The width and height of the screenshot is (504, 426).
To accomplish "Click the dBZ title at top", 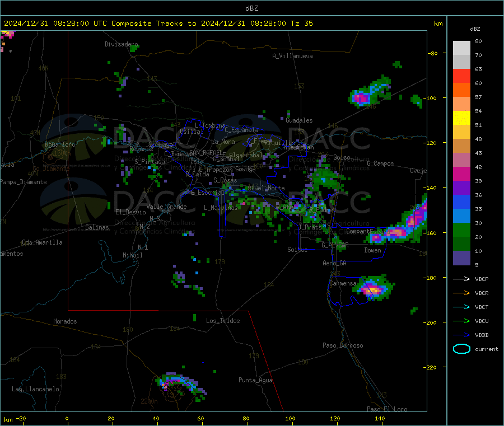I will click(251, 8).
